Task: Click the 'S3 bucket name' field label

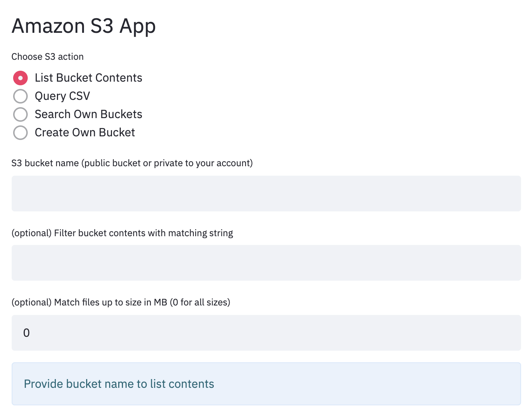Action: (x=45, y=163)
